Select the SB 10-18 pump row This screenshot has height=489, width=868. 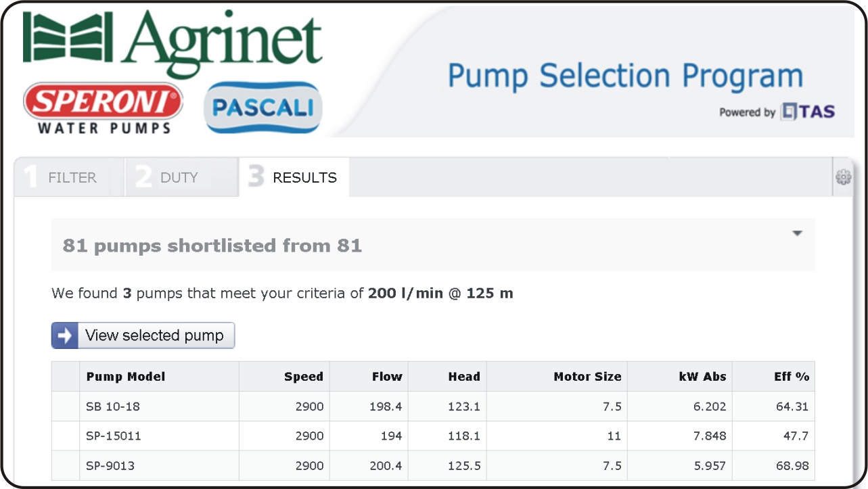[x=113, y=406]
